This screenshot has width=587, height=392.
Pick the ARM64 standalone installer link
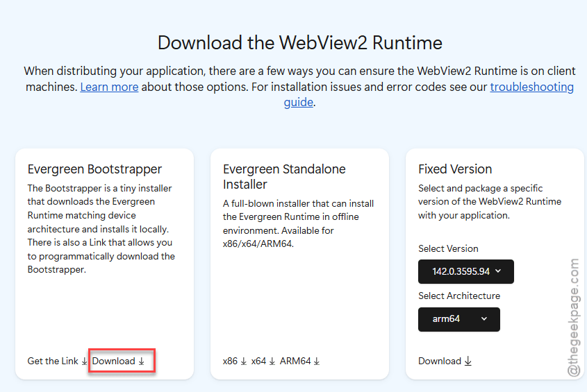click(x=295, y=361)
